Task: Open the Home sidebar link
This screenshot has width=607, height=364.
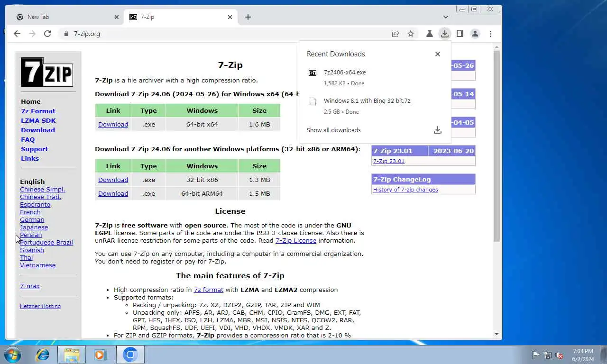Action: [x=31, y=102]
